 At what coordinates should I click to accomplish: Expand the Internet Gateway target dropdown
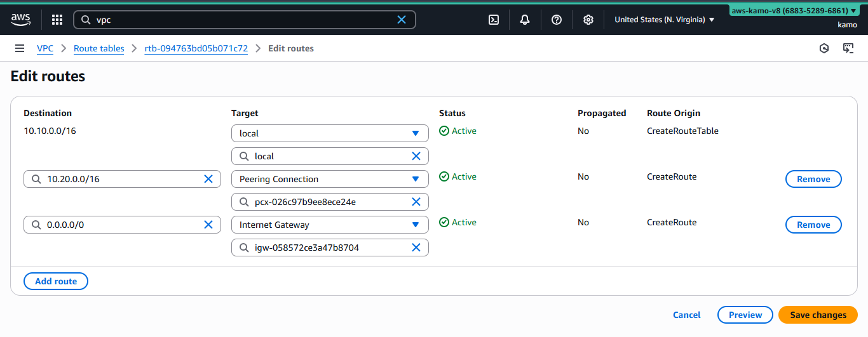[330, 225]
